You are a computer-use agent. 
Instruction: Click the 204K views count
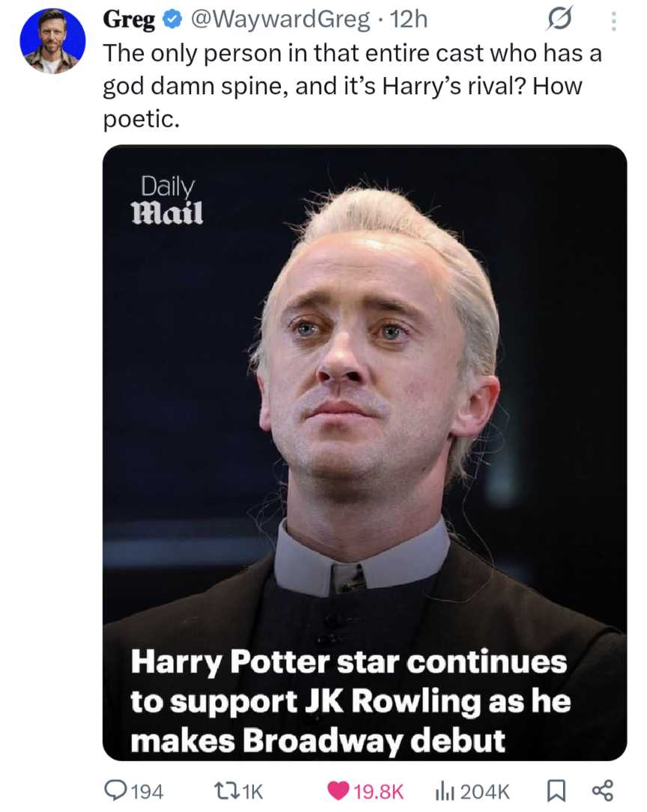point(484,791)
